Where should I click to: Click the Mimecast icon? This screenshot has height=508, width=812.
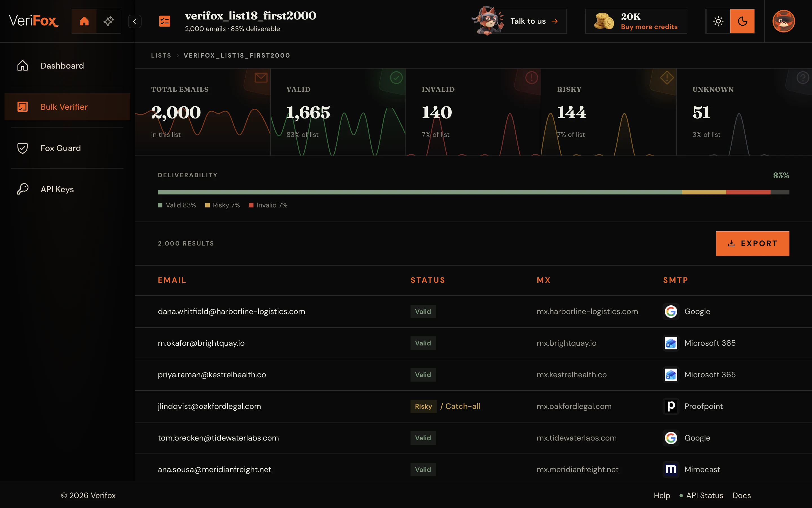(x=671, y=469)
